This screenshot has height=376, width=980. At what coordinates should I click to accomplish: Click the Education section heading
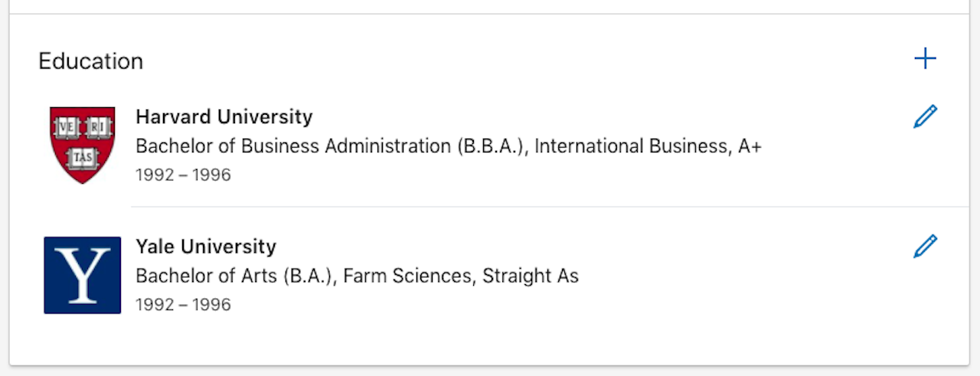90,61
